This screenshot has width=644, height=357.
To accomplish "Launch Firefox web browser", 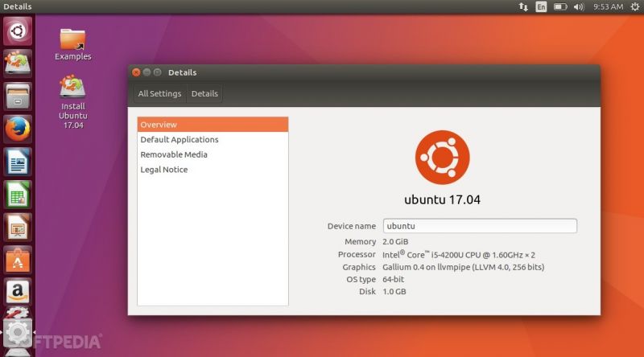I will pos(18,129).
